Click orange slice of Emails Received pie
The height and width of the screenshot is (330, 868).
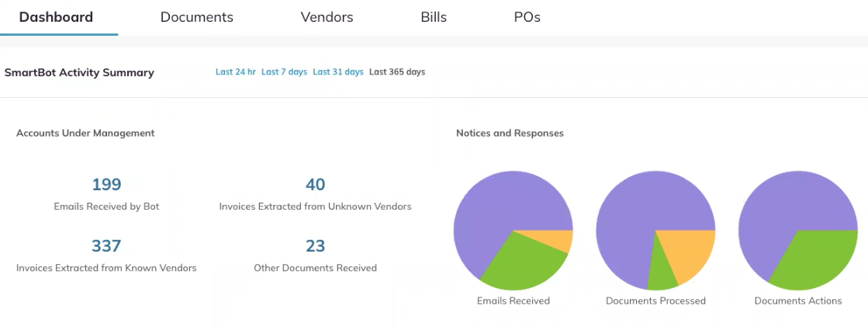coord(559,238)
